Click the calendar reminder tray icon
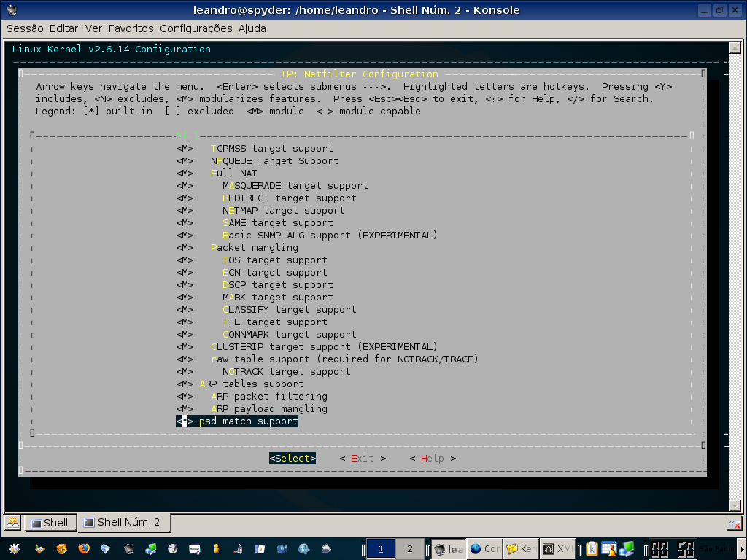 609,549
